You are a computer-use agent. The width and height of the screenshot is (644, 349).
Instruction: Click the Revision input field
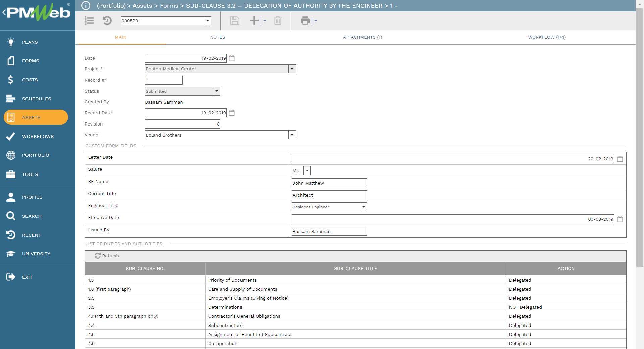point(182,124)
